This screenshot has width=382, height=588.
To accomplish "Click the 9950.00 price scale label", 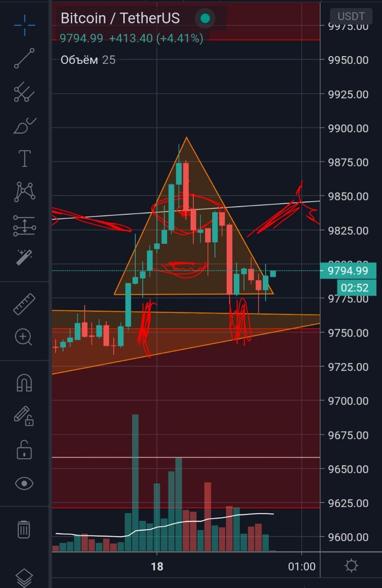I will tap(348, 60).
